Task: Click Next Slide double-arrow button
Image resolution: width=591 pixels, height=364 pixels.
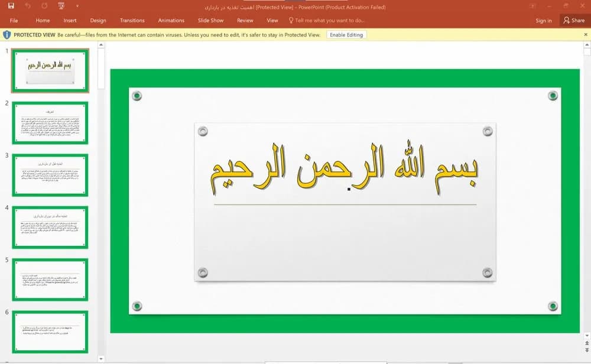Action: click(586, 350)
